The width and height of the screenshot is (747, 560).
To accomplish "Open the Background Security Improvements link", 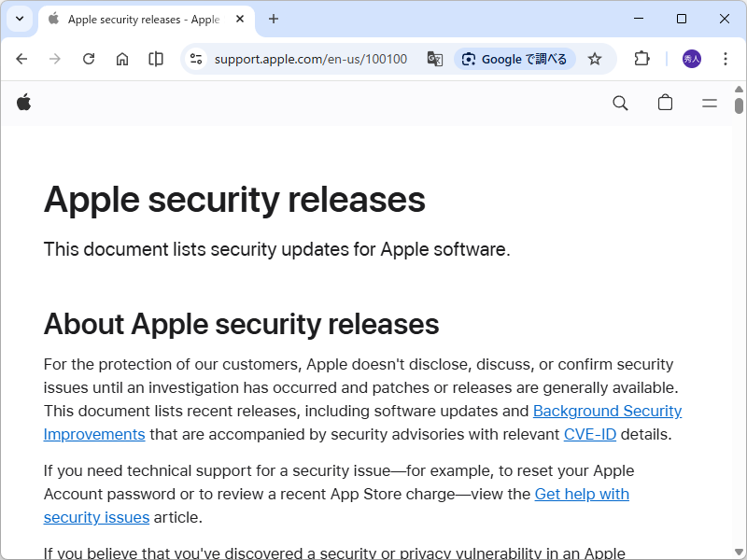I will click(x=607, y=411).
